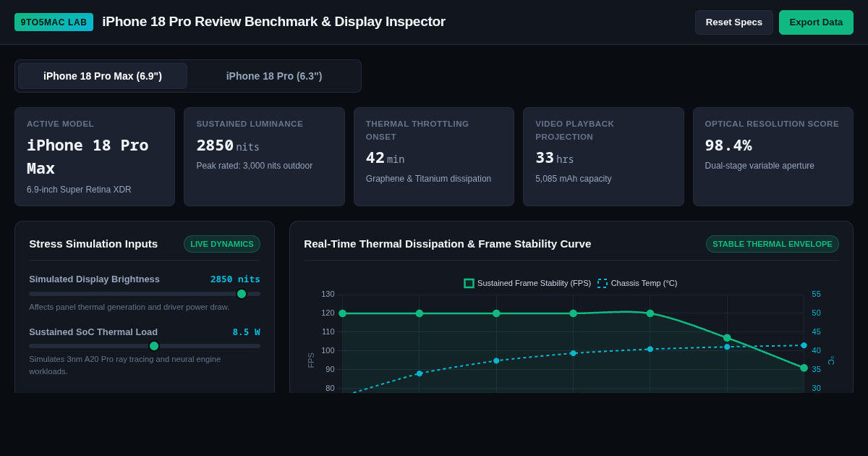Viewport: 868px width, 456px height.
Task: Click the first FPS data point at 120
Action: click(342, 313)
